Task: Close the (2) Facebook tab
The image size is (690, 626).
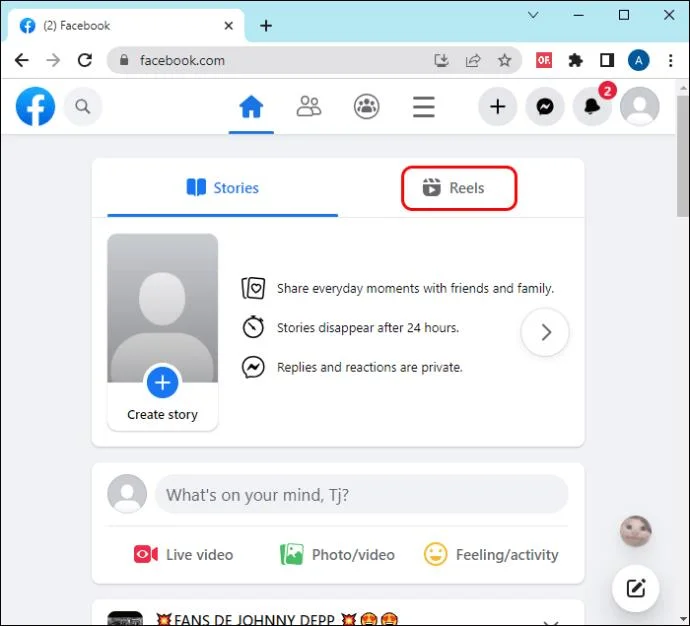Action: pos(228,26)
